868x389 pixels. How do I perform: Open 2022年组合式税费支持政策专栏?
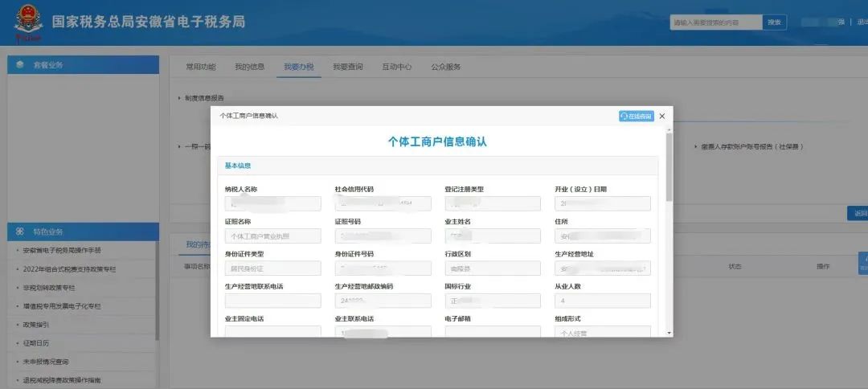click(69, 269)
